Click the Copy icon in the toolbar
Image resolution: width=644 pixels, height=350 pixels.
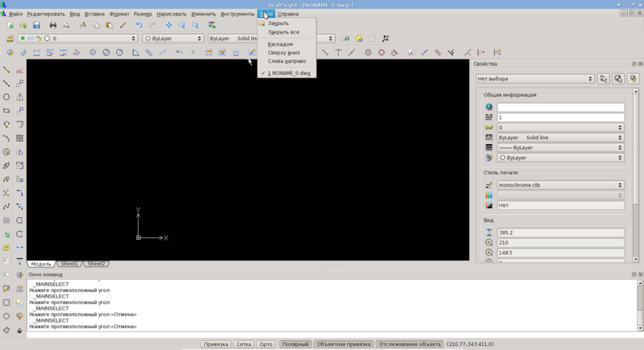[96, 25]
